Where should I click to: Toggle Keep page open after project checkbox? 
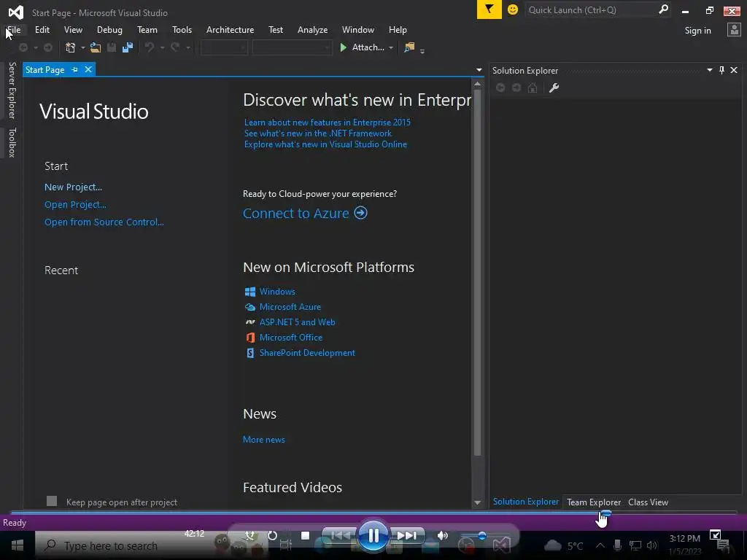coord(52,501)
